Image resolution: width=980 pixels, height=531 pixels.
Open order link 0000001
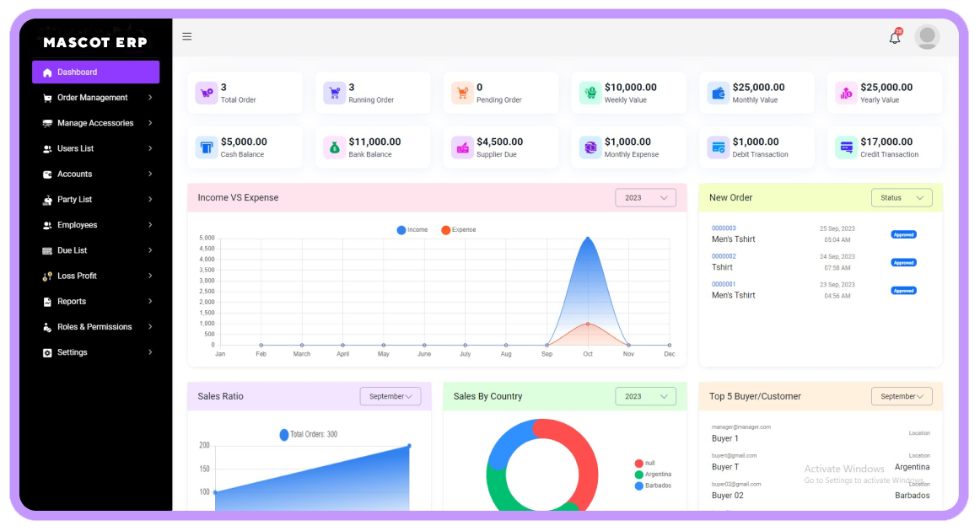(724, 284)
